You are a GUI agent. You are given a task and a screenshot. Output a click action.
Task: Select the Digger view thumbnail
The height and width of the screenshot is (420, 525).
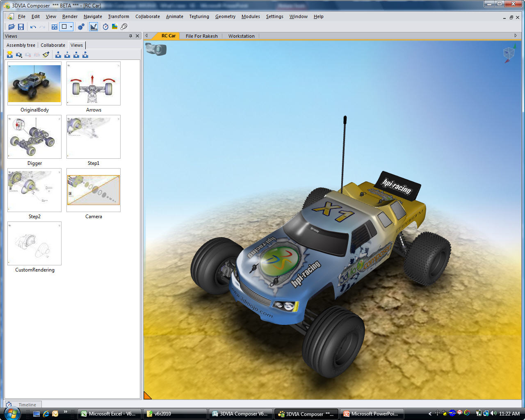tap(34, 137)
